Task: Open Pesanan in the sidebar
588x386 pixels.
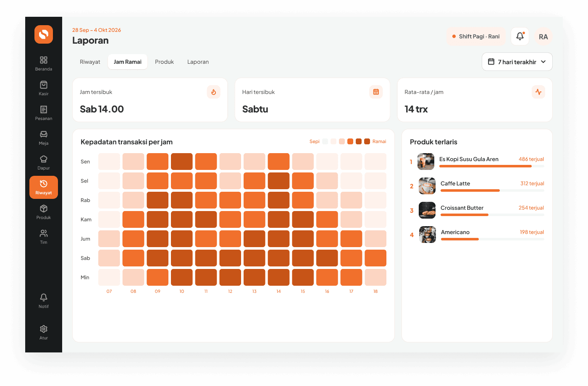Action: pyautogui.click(x=44, y=113)
